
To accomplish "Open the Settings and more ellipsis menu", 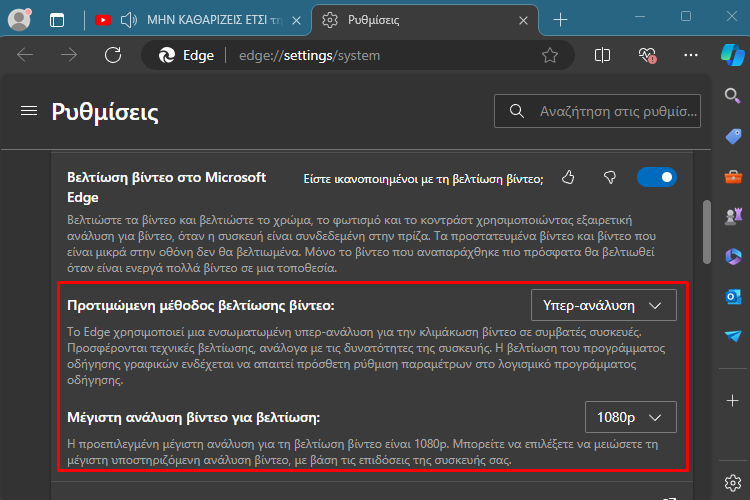I will [690, 56].
